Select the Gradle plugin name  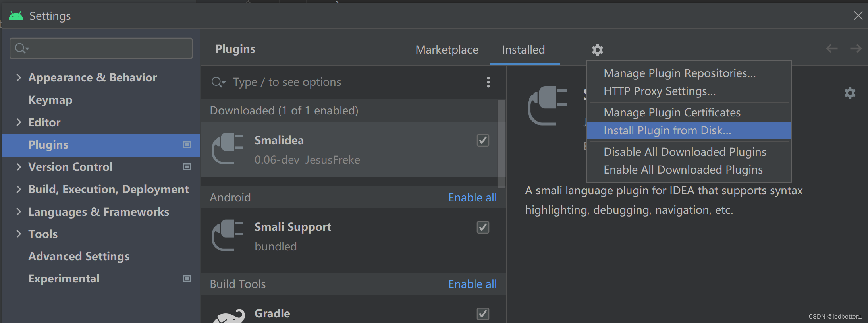tap(272, 313)
